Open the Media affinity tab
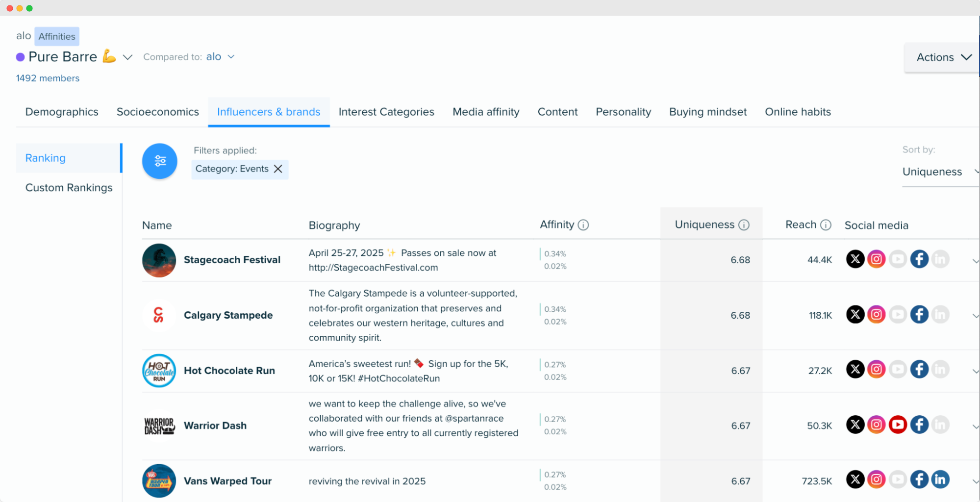This screenshot has width=980, height=502. tap(486, 112)
